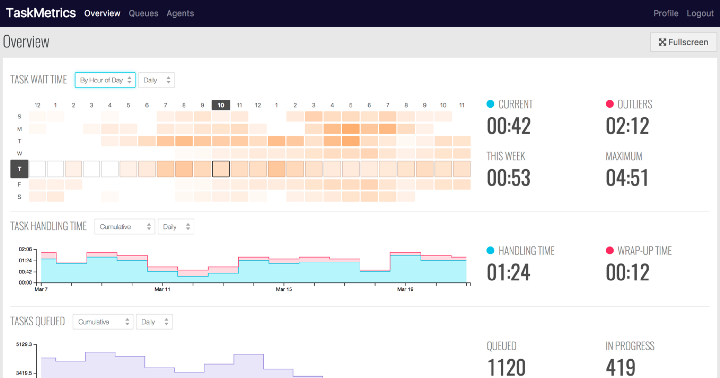Click the F day label in heatmap
The height and width of the screenshot is (378, 720).
click(x=19, y=184)
